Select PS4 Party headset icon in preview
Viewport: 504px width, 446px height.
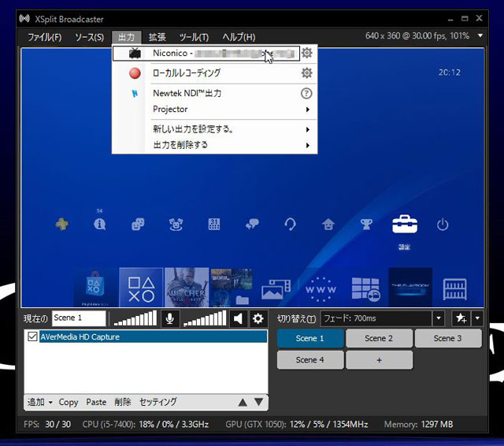(x=291, y=224)
